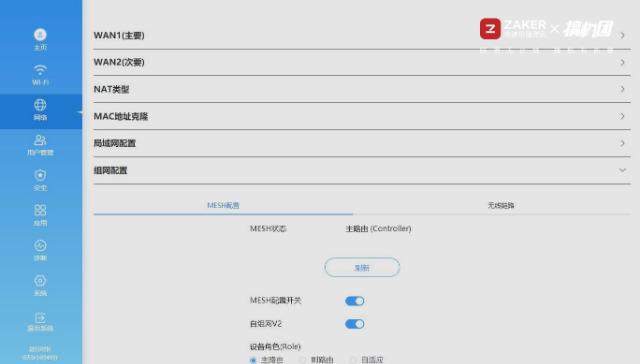Open the 诊断 diagnostics icon
This screenshot has height=364, width=640.
(40, 246)
